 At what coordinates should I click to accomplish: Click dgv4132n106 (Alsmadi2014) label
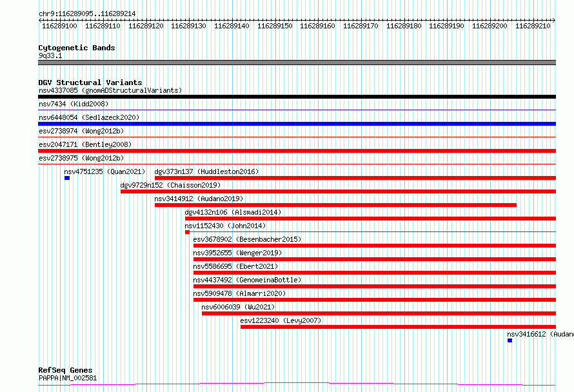[x=233, y=212]
